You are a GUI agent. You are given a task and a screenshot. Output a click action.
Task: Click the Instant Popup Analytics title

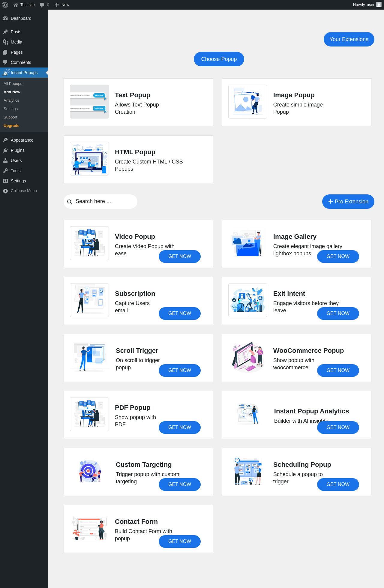pos(311,411)
